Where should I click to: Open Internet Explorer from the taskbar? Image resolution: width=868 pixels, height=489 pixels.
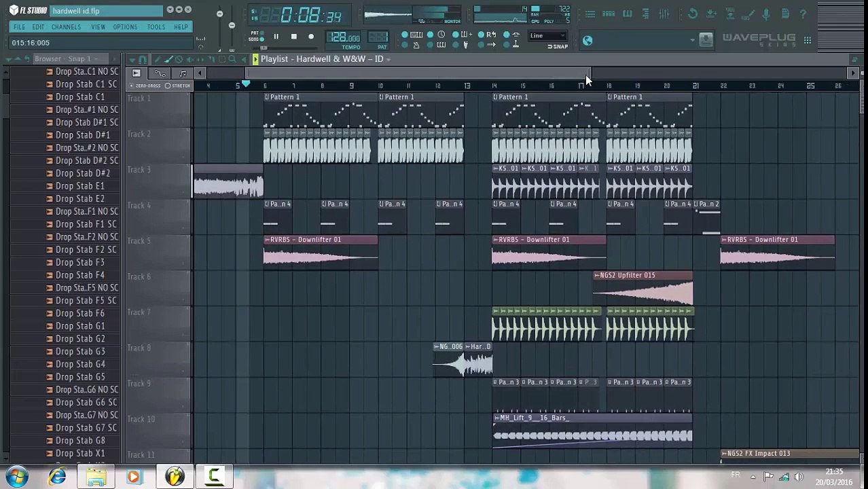pos(57,477)
